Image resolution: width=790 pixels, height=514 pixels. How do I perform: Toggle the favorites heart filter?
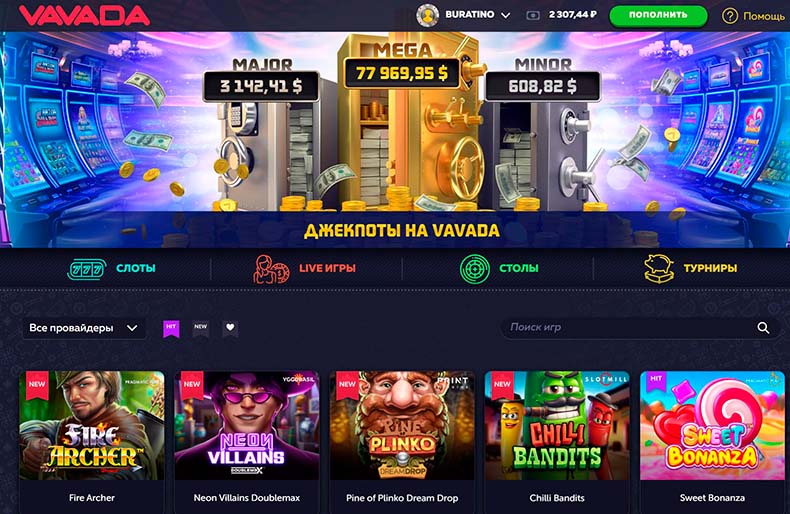(x=230, y=329)
